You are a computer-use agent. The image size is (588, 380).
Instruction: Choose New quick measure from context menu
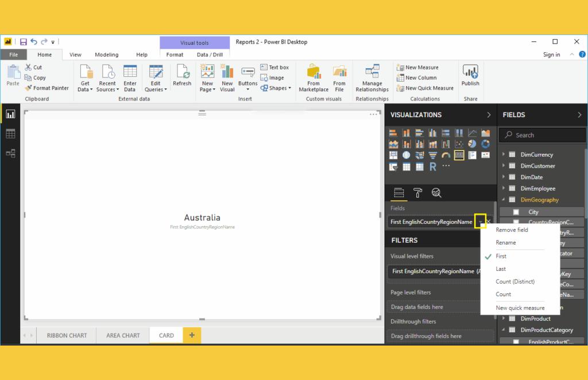520,308
